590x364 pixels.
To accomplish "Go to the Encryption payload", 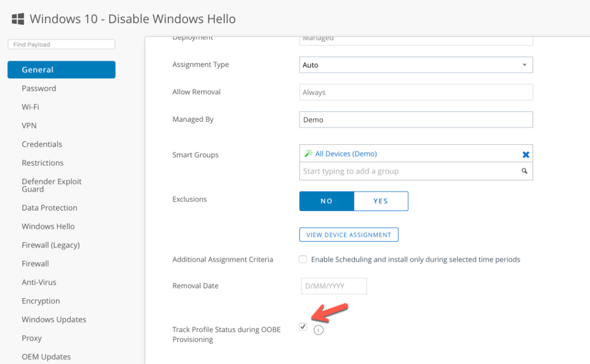I will (40, 301).
